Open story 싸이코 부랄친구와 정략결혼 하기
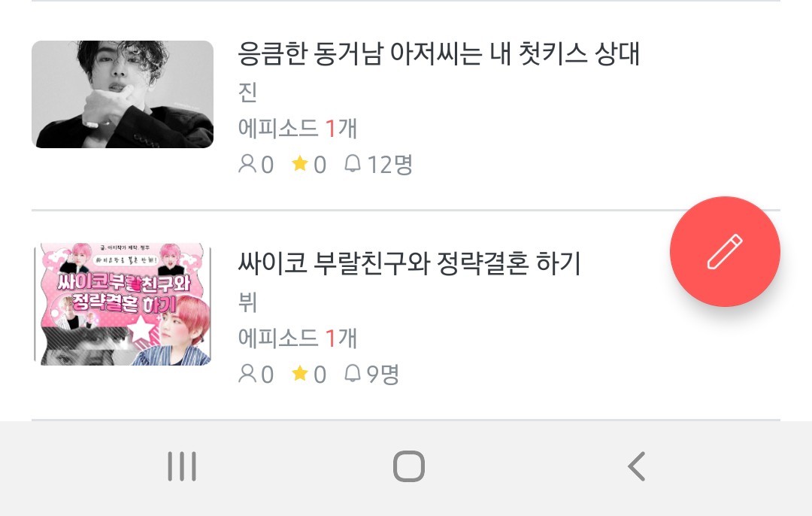The width and height of the screenshot is (812, 516). coord(409,263)
